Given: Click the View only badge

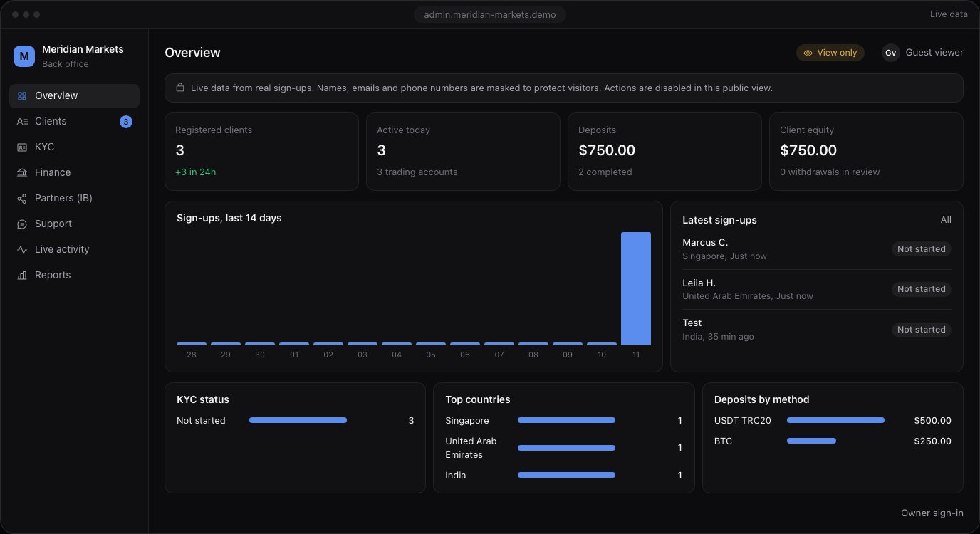Looking at the screenshot, I should click(830, 53).
